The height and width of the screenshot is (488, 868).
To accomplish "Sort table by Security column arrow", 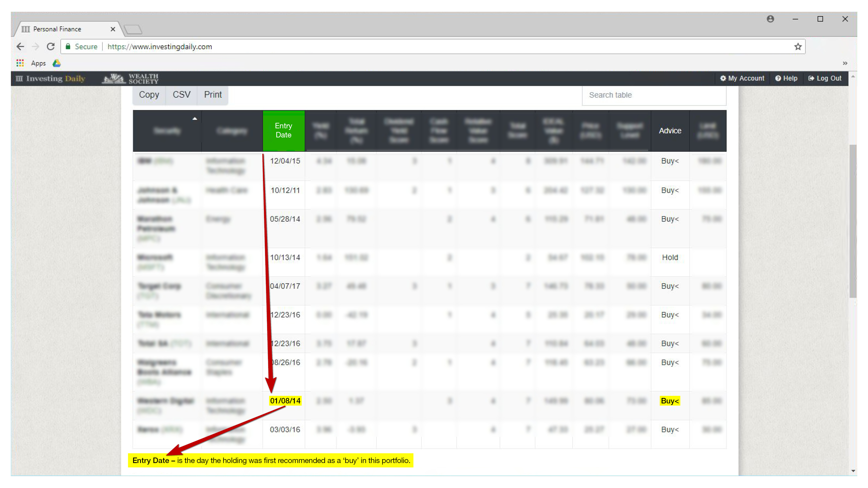I will [195, 118].
